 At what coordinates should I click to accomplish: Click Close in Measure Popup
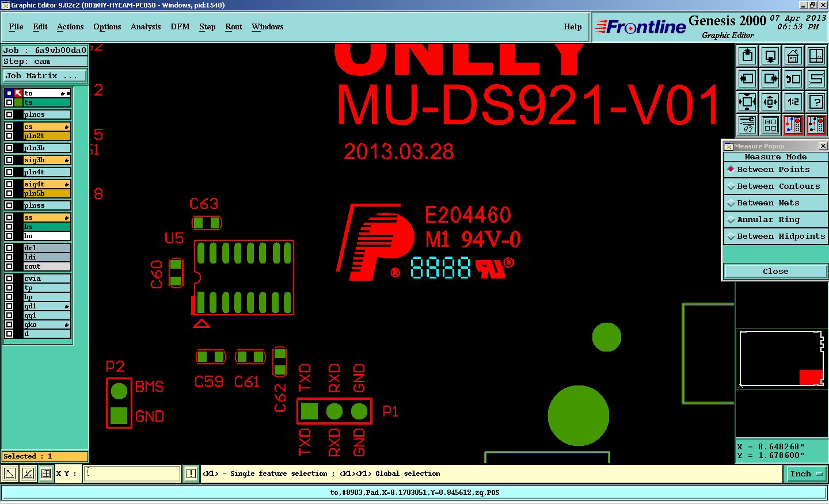[x=775, y=272]
